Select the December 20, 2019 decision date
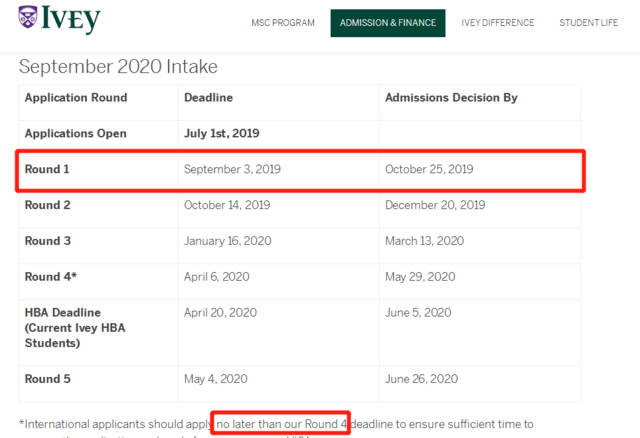The height and width of the screenshot is (438, 640). [x=435, y=205]
